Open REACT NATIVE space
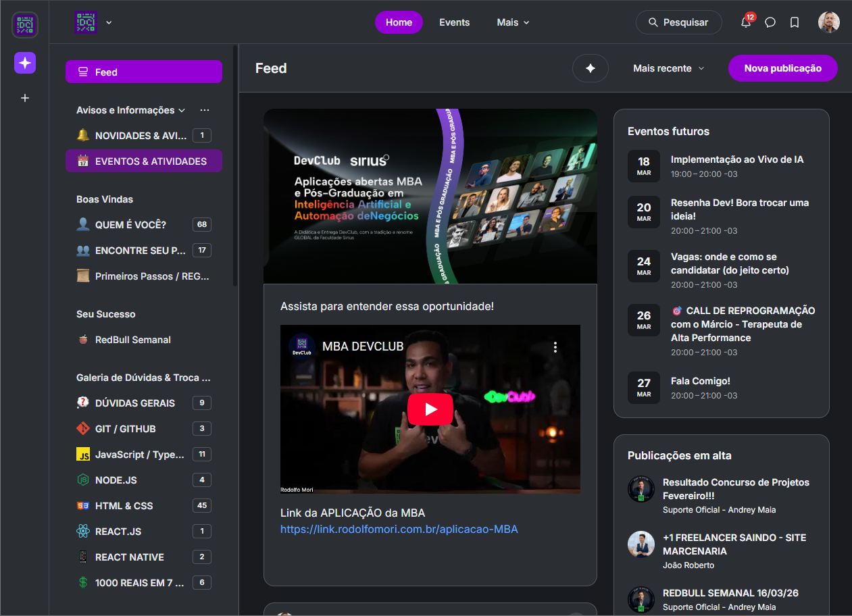This screenshot has width=852, height=616. click(144, 557)
